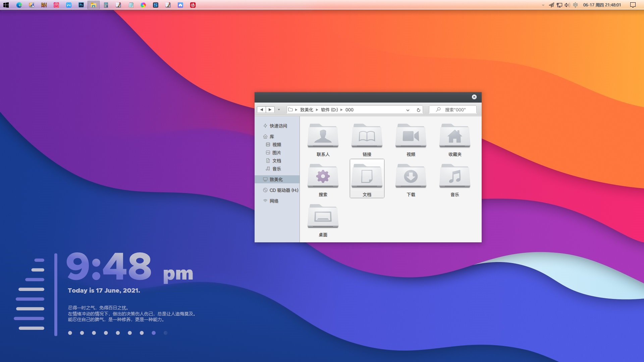Select 视频 under libraries in sidebar
This screenshot has width=644, height=362.
[277, 144]
